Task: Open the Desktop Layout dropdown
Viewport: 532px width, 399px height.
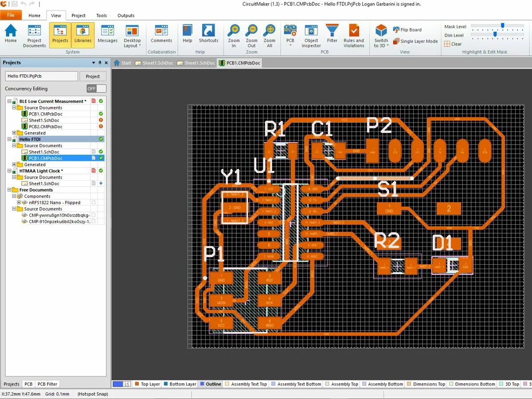Action: pos(132,36)
